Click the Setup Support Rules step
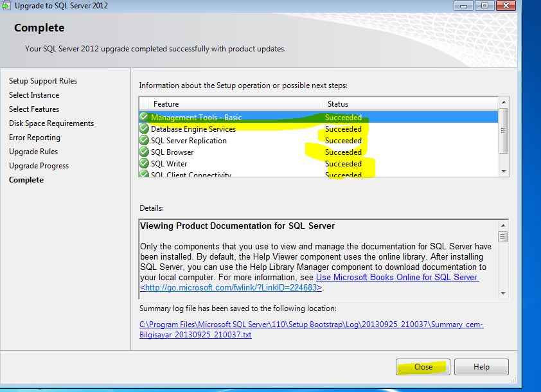Screen dimensions: 541x392 point(43,81)
